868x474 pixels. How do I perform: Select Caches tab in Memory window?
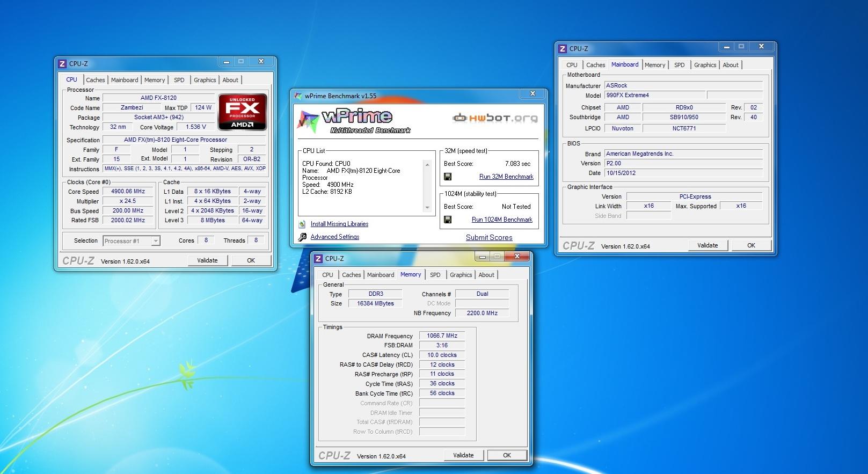point(352,275)
